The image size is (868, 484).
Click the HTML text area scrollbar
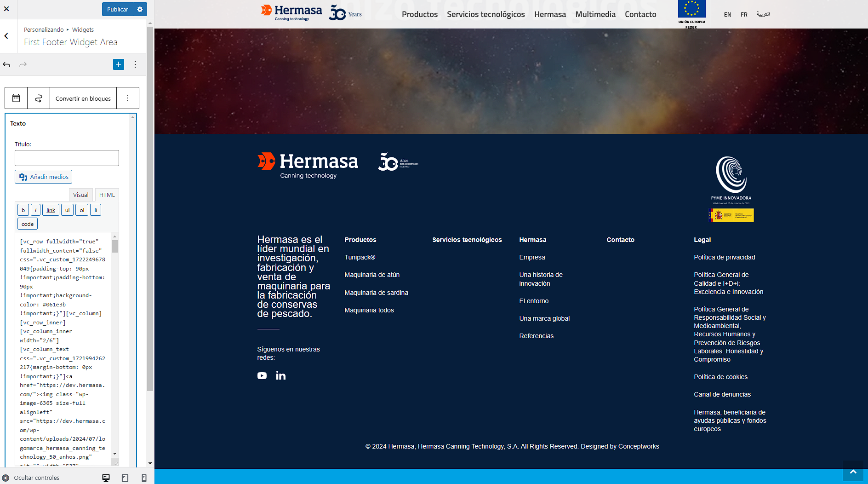pyautogui.click(x=115, y=246)
